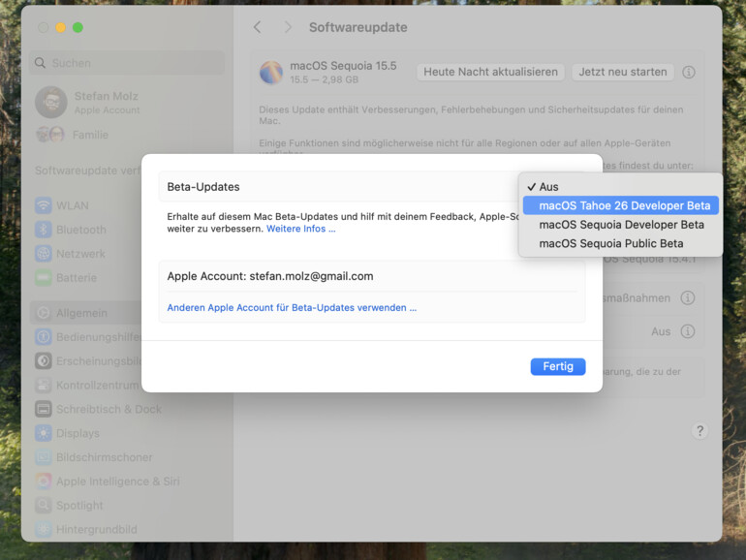Choose macOS Sequoia Developer Beta
746x560 pixels.
(x=620, y=225)
